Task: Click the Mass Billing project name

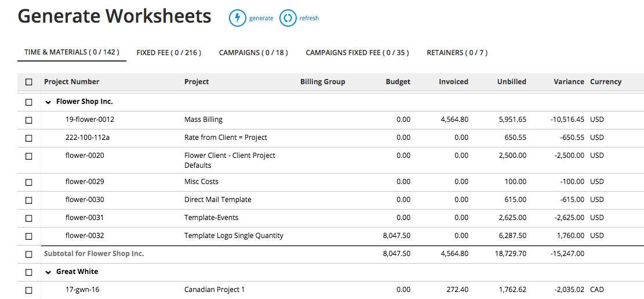Action: tap(203, 120)
